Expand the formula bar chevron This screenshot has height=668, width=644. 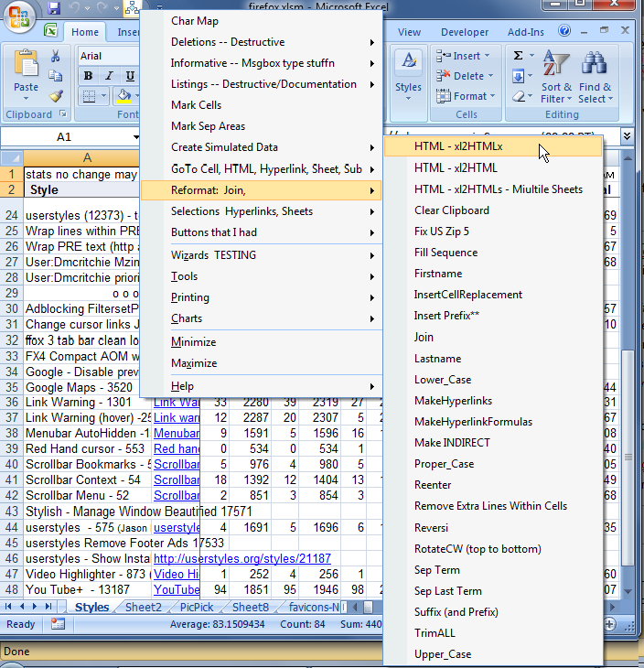pos(627,136)
